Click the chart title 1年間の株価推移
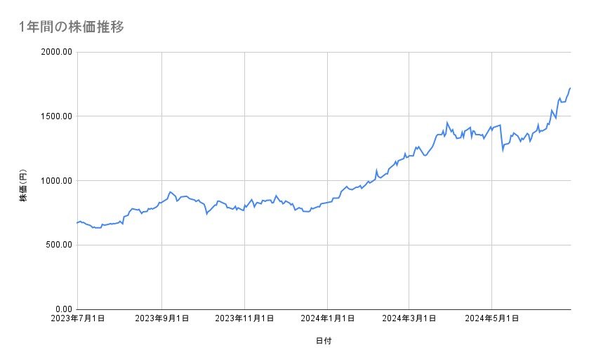Screen dimensions: 589x364 click(72, 27)
